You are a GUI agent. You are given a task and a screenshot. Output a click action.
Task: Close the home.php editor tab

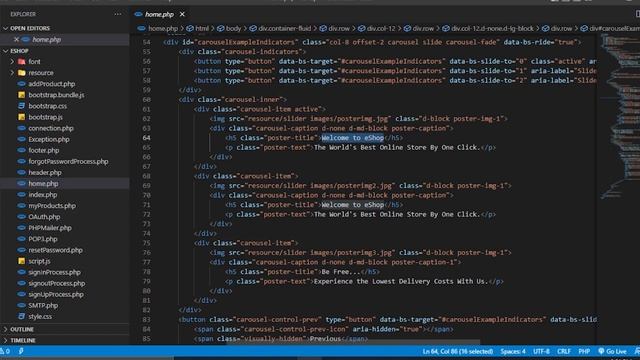coord(182,14)
